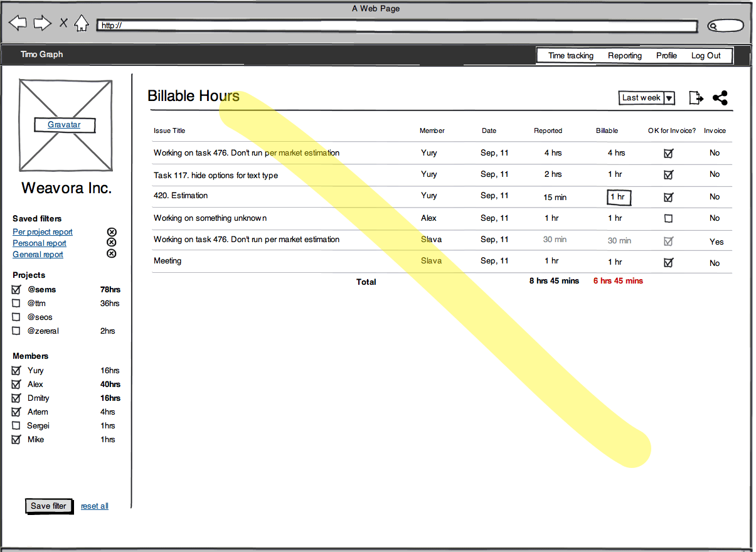Open the Time tracking menu

coord(570,56)
